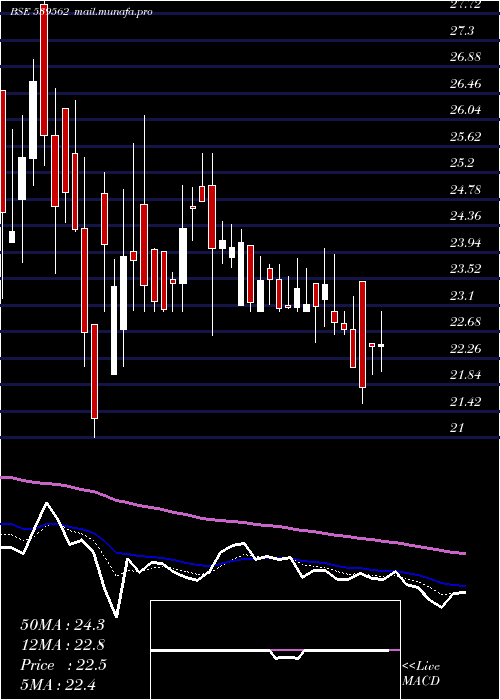500x700 pixels.
Task: Click the 22.68 price axis label
Action: click(466, 321)
